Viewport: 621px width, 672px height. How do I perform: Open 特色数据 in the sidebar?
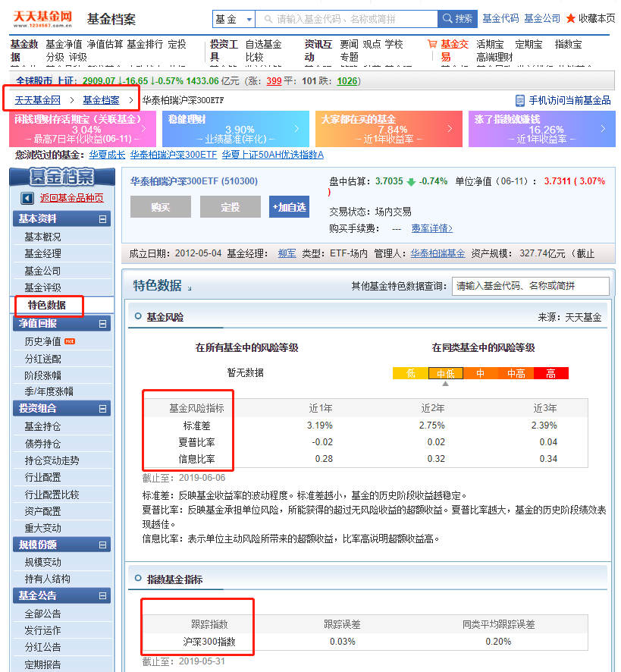(47, 305)
